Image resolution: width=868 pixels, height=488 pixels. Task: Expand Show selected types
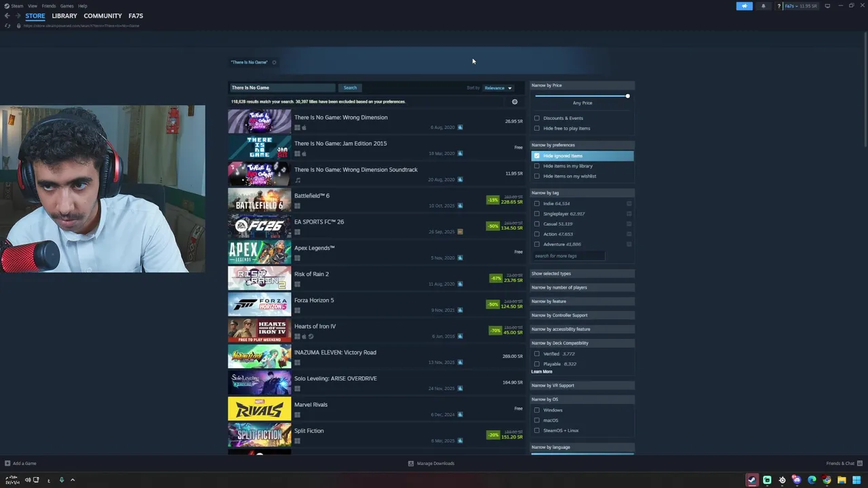[x=583, y=274]
